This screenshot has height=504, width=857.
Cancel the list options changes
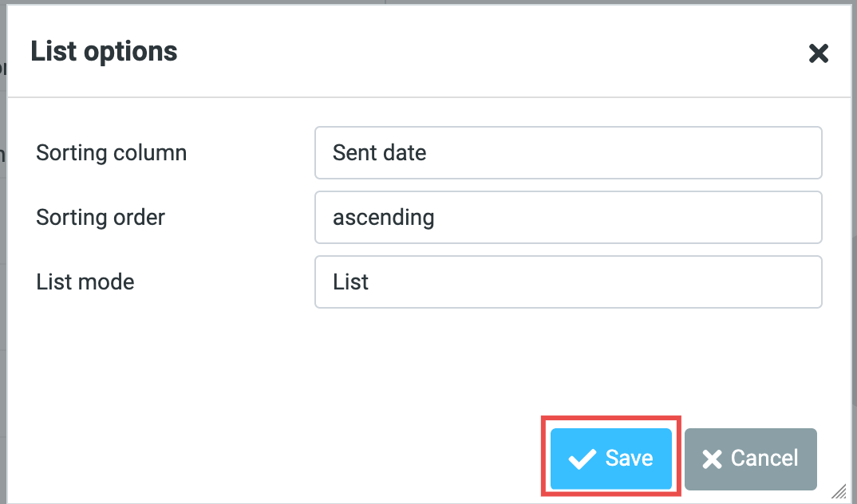pyautogui.click(x=750, y=459)
